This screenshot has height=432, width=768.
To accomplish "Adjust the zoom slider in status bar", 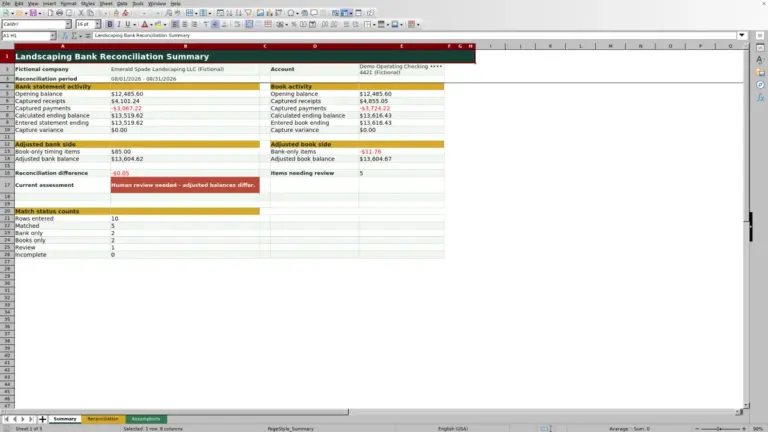I will 720,429.
